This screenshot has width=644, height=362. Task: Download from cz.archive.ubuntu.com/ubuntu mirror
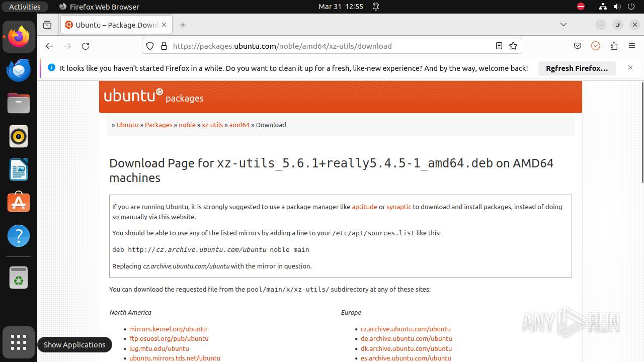(406, 329)
